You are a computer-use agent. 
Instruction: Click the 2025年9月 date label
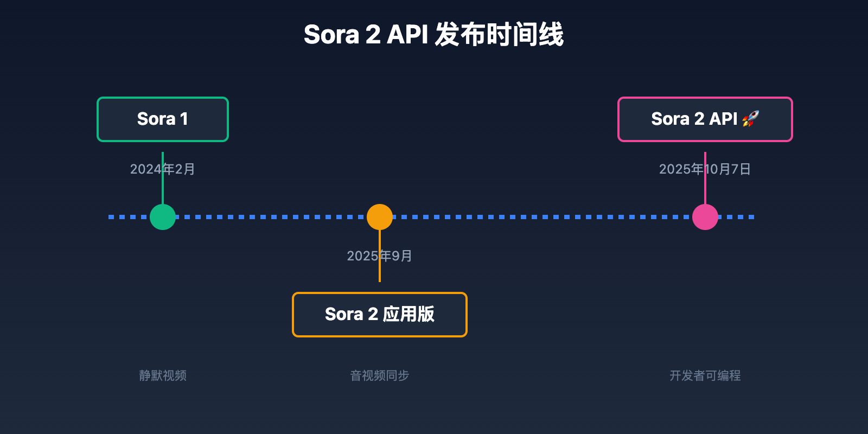[380, 256]
